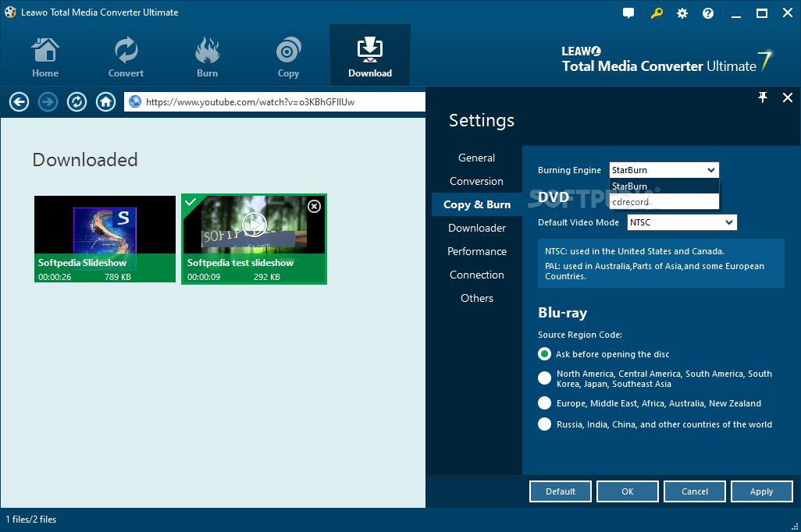Viewport: 801px width, 532px height.
Task: Select General settings tab
Action: coord(476,158)
